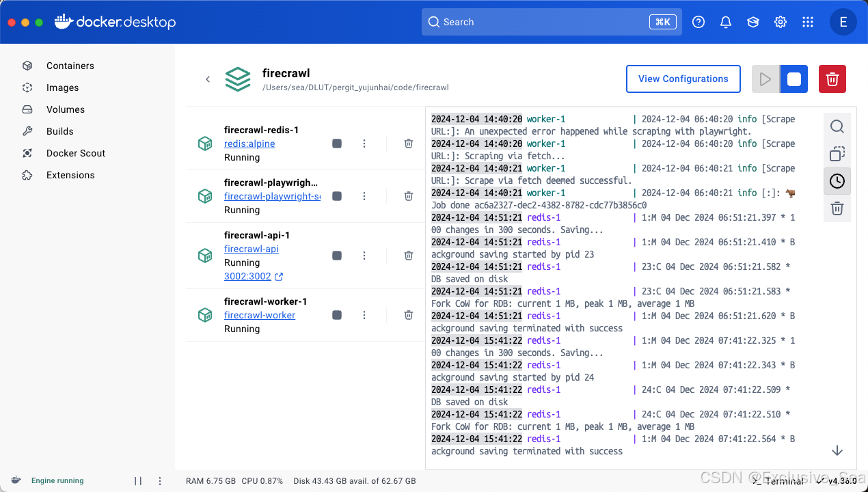Screen dimensions: 868x492
Task: Open the help question mark icon
Action: click(x=699, y=22)
